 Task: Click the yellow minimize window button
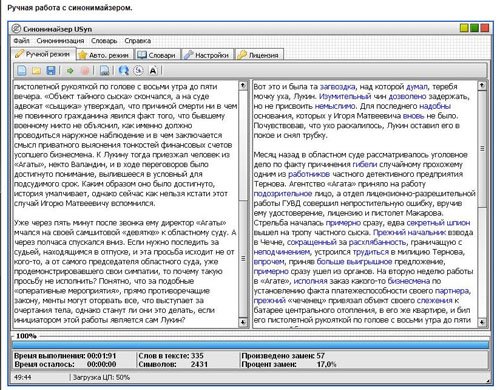(x=463, y=28)
